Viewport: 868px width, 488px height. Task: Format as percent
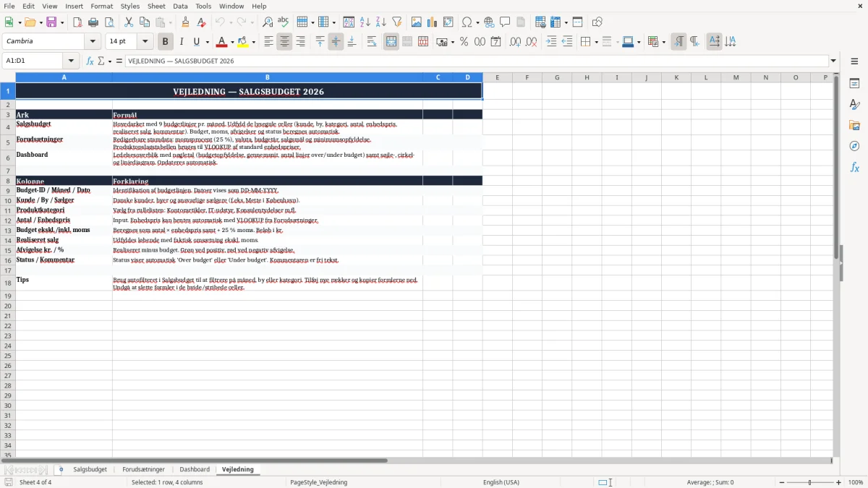[464, 42]
